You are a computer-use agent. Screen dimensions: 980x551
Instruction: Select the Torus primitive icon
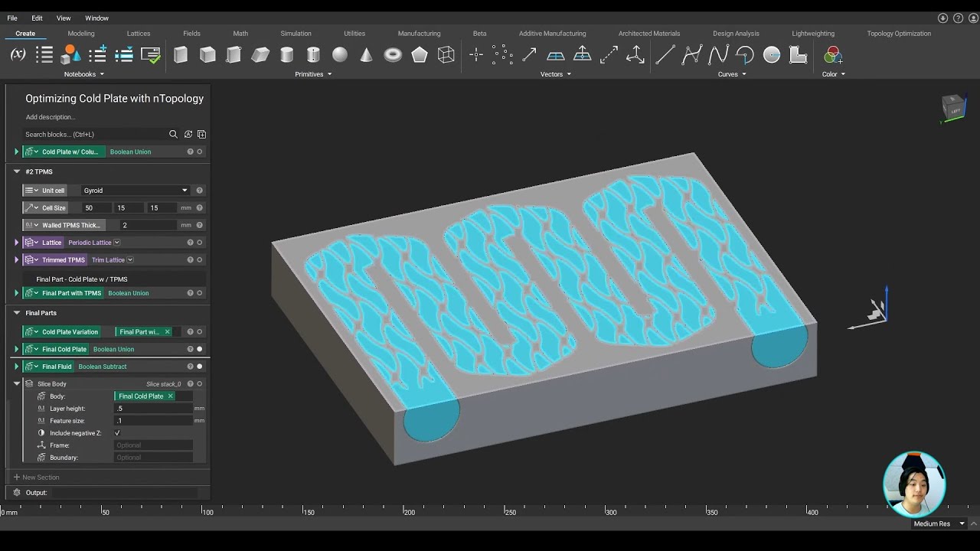(x=393, y=54)
